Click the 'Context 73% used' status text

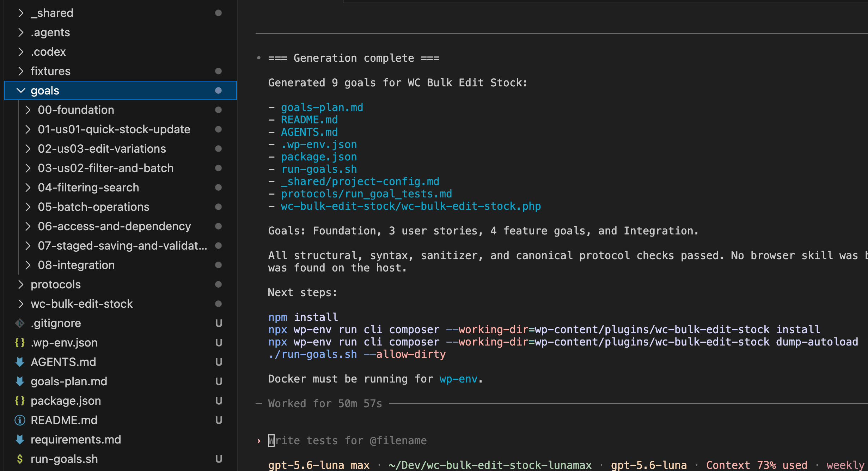(x=757, y=465)
